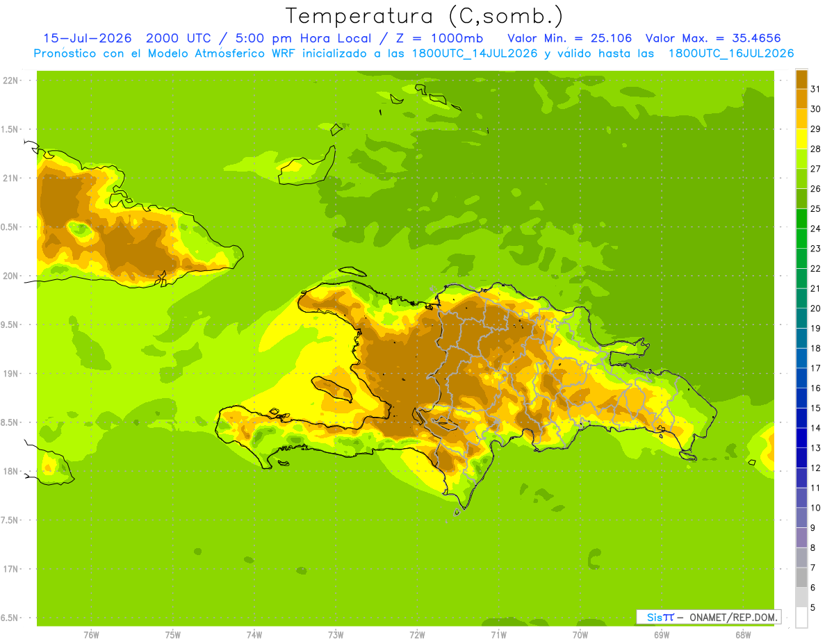
Task: Click the '73W' longitude axis label
Action: (336, 635)
